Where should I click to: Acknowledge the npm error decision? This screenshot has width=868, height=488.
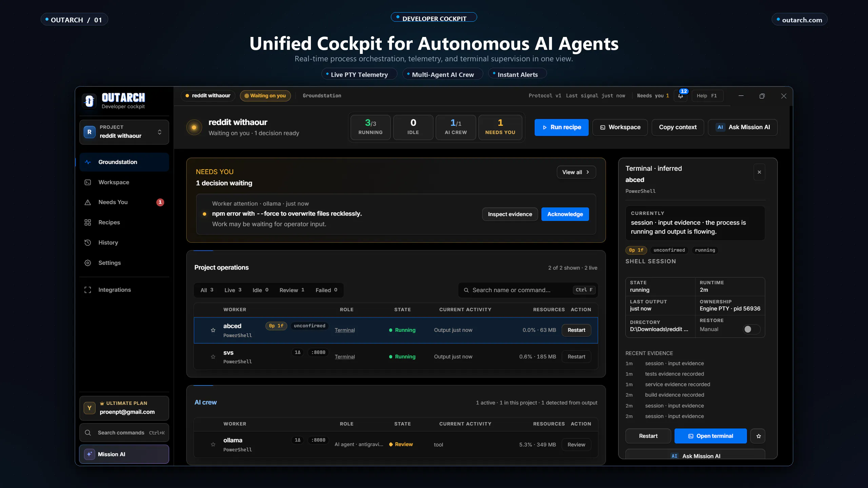pyautogui.click(x=565, y=214)
